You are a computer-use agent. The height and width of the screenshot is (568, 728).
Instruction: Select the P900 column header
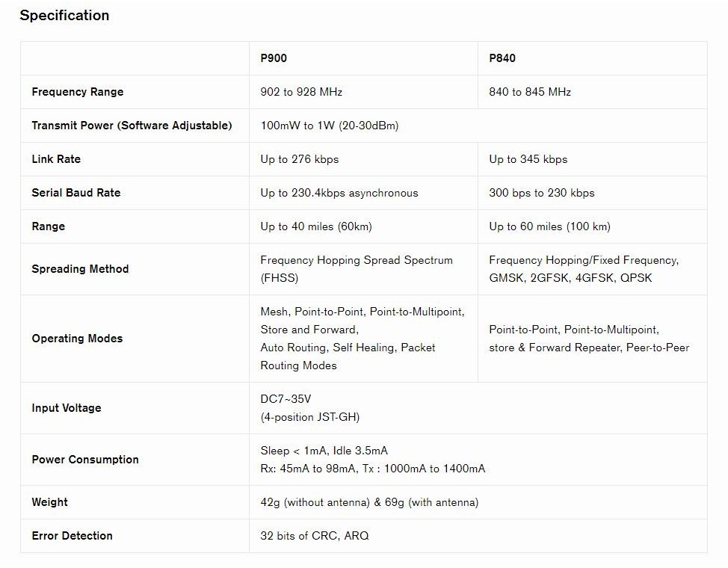tap(274, 58)
